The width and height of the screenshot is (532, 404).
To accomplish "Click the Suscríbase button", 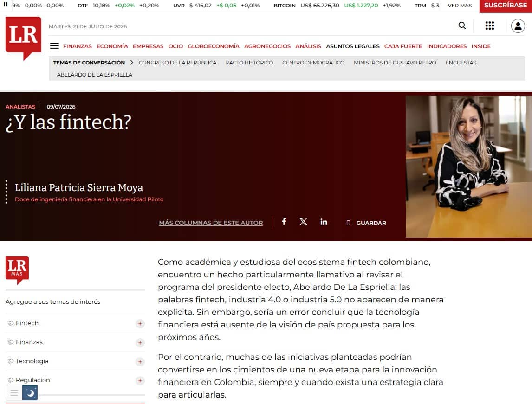I will coord(506,6).
